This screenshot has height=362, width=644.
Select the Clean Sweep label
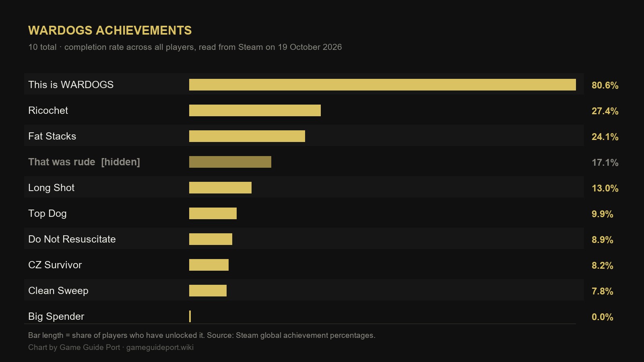point(58,291)
